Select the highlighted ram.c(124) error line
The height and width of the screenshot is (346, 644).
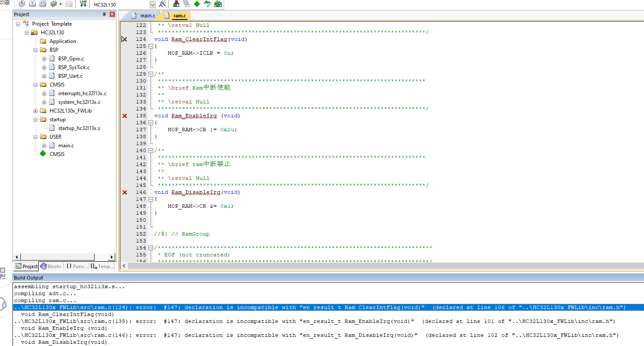tap(329, 307)
